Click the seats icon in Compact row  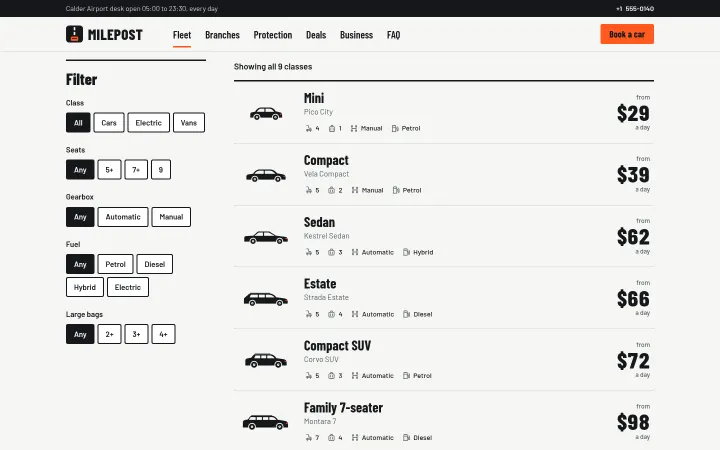(309, 190)
